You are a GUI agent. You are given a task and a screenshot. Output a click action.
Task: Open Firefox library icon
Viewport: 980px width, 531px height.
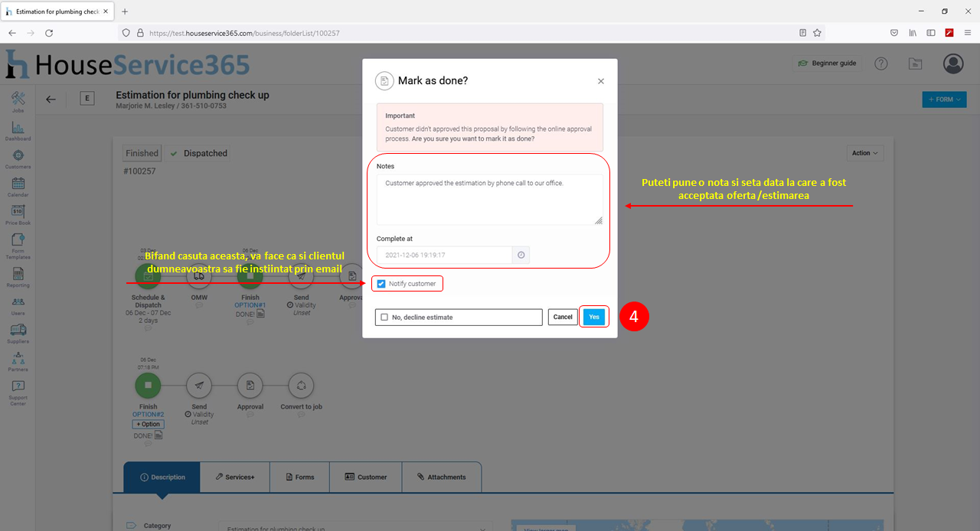point(913,33)
